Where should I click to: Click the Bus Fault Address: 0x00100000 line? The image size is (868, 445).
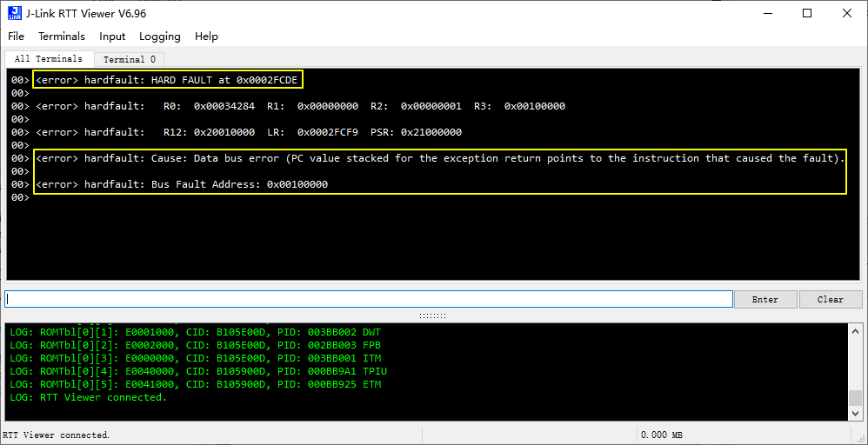[182, 184]
